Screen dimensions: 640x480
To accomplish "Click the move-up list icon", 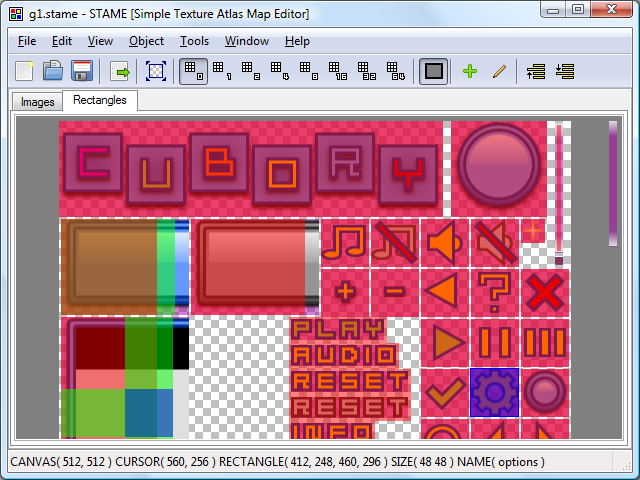I will [536, 71].
